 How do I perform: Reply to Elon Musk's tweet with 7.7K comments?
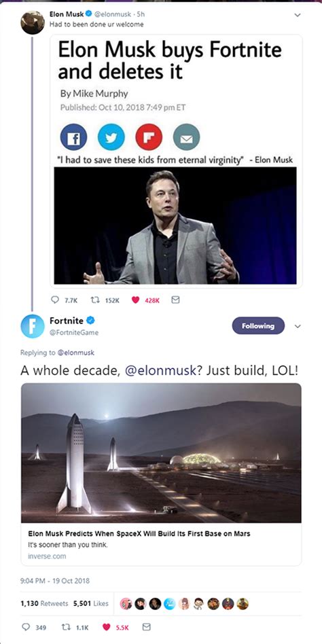pyautogui.click(x=54, y=300)
